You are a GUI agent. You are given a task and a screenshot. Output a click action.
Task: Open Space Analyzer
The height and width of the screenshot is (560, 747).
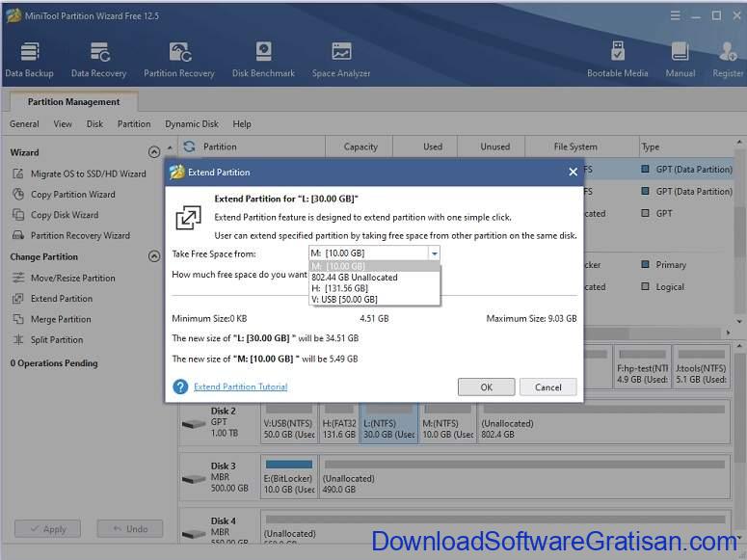[341, 59]
